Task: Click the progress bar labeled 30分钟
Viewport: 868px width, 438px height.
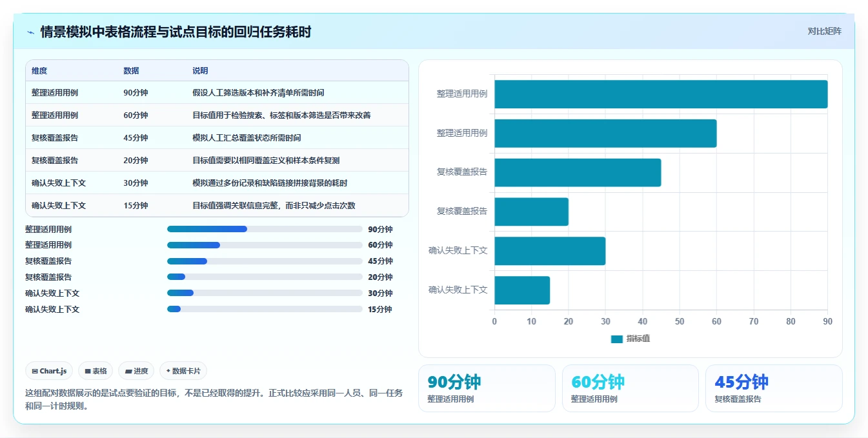Action: click(265, 293)
